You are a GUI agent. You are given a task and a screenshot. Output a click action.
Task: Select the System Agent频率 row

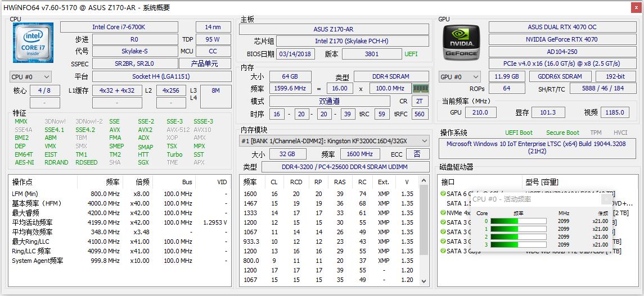119,261
